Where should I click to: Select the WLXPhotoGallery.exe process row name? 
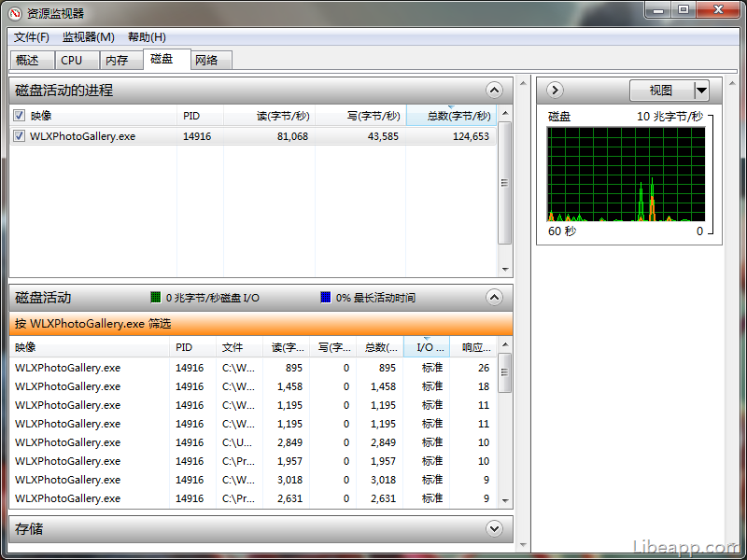click(82, 136)
